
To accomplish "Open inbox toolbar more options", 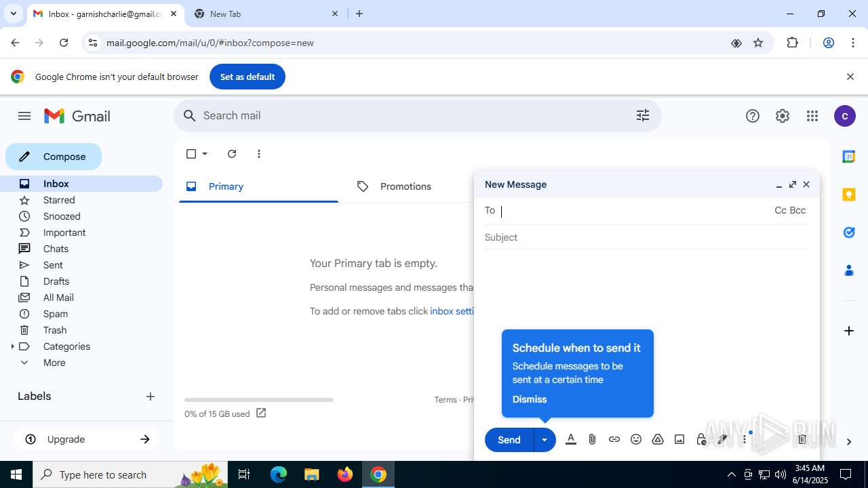I will point(259,154).
